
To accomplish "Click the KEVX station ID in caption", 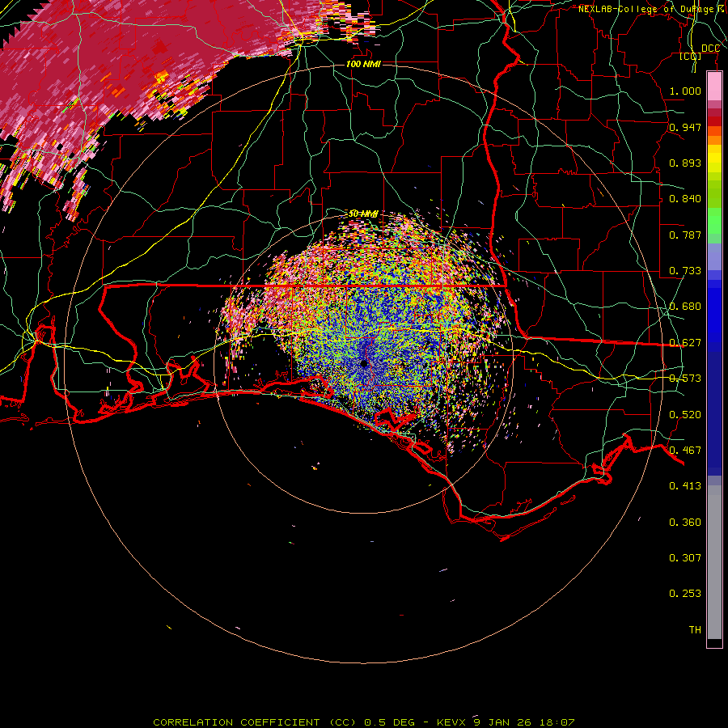I will (x=453, y=722).
